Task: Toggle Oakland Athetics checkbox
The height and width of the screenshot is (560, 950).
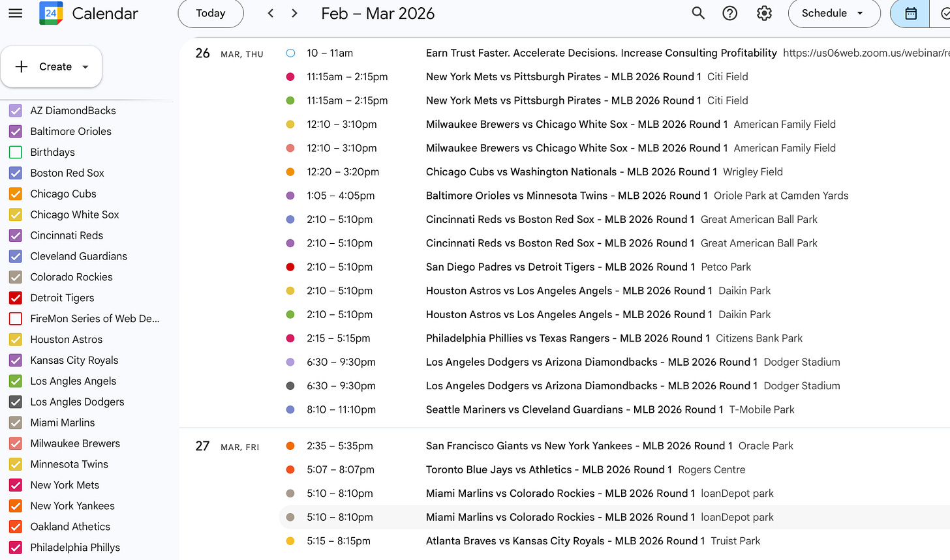Action: (x=16, y=527)
